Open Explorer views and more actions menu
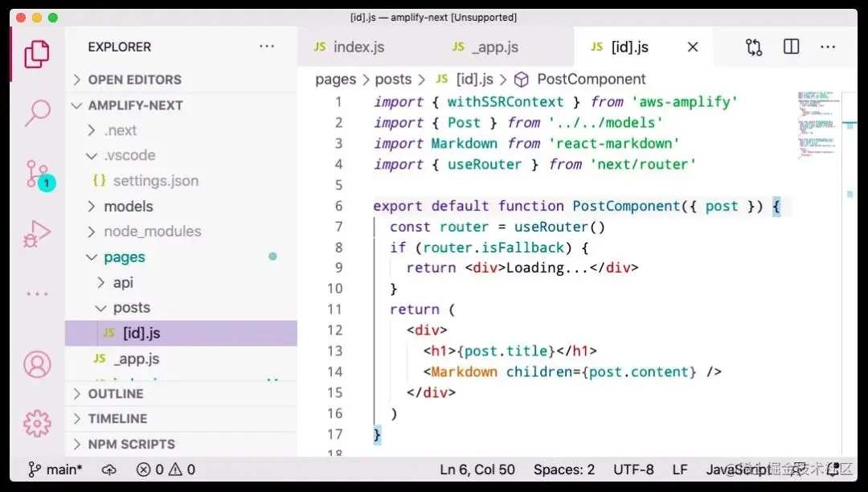Viewport: 868px width, 492px height. (267, 47)
